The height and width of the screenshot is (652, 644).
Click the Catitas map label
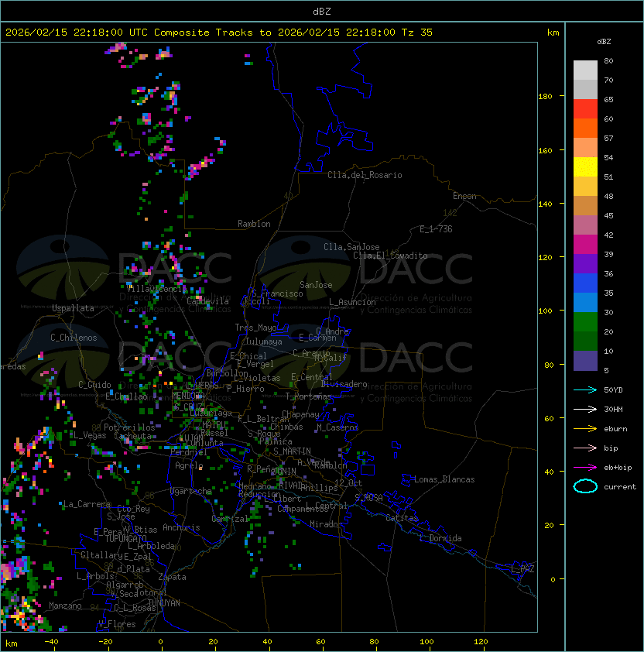pos(402,518)
